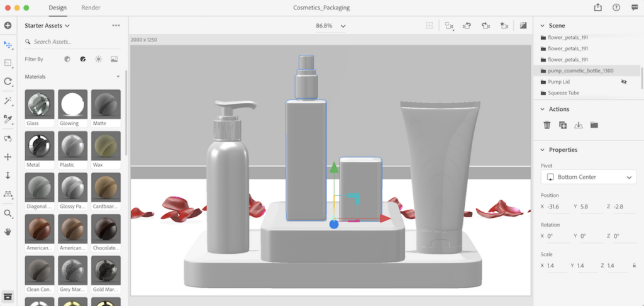Open the zoom percentage dropdown

[343, 26]
